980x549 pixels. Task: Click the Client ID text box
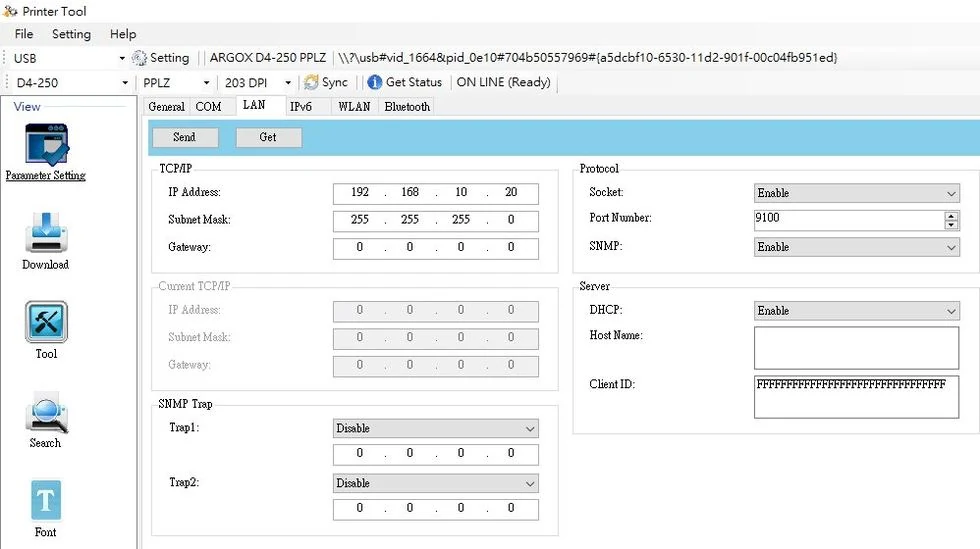(856, 397)
